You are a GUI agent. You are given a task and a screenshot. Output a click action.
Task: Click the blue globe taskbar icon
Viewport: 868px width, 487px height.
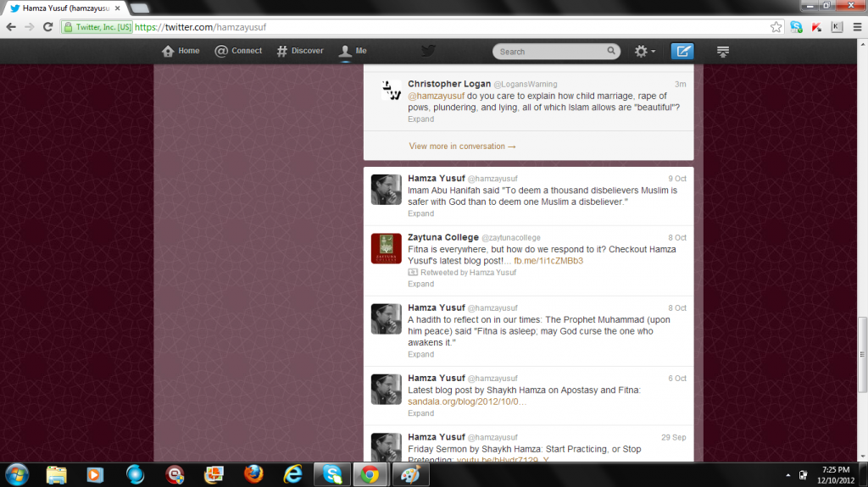tap(135, 475)
